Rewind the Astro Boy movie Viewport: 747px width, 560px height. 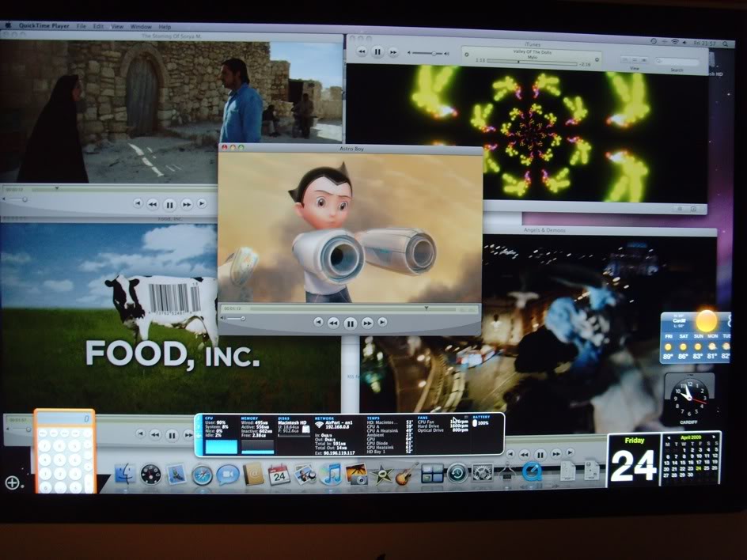(333, 324)
